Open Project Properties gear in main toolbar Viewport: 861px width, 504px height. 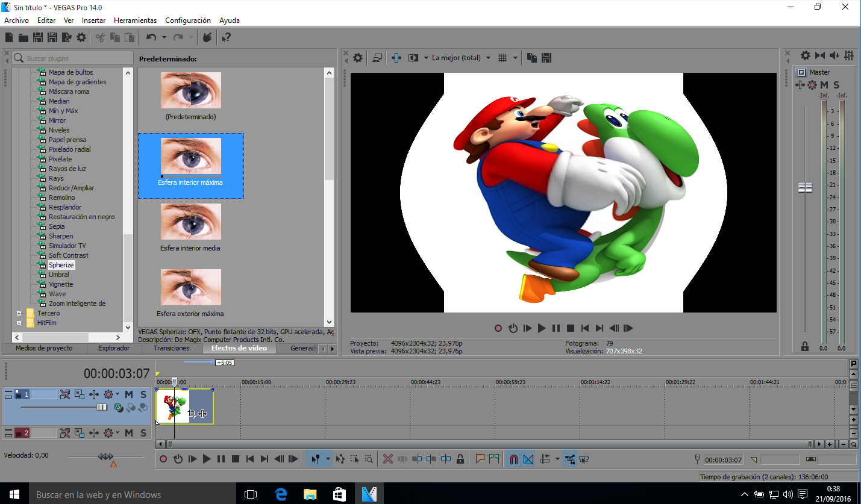click(x=81, y=37)
